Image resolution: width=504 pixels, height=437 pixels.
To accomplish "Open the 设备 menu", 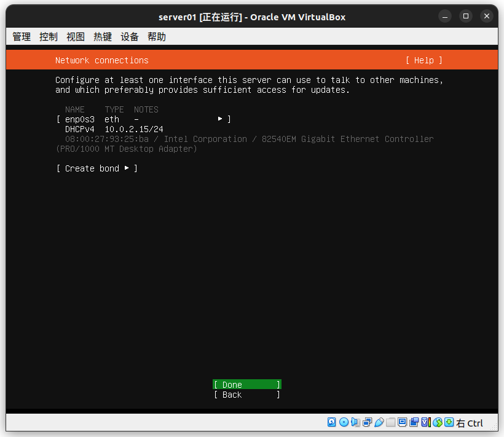I will click(130, 37).
